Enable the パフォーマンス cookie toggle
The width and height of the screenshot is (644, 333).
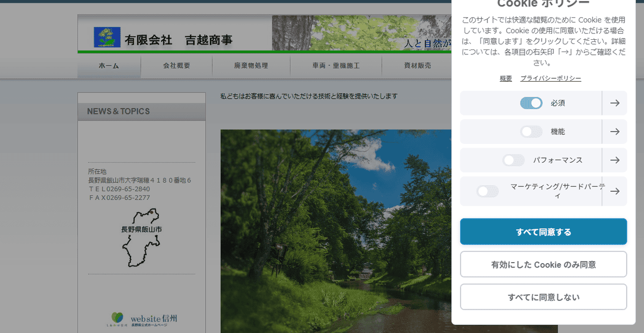(514, 160)
